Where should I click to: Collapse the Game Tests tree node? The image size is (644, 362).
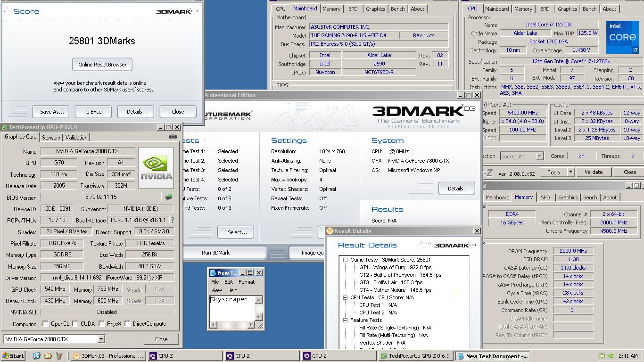pos(346,260)
